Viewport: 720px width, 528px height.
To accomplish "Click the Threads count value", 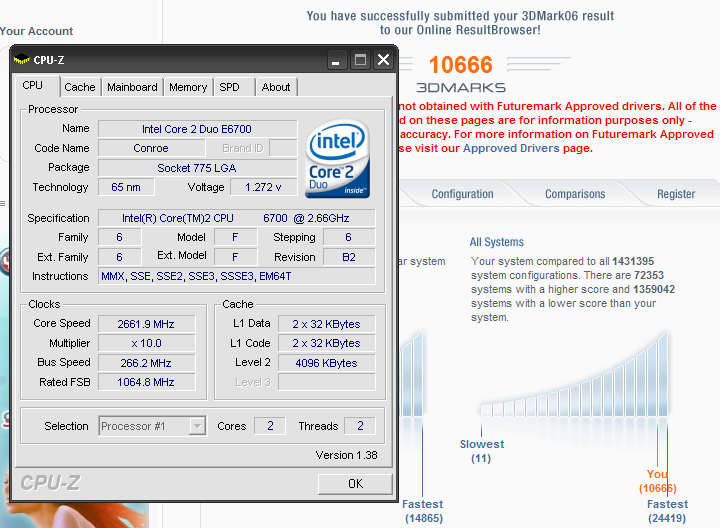I will coord(360,426).
